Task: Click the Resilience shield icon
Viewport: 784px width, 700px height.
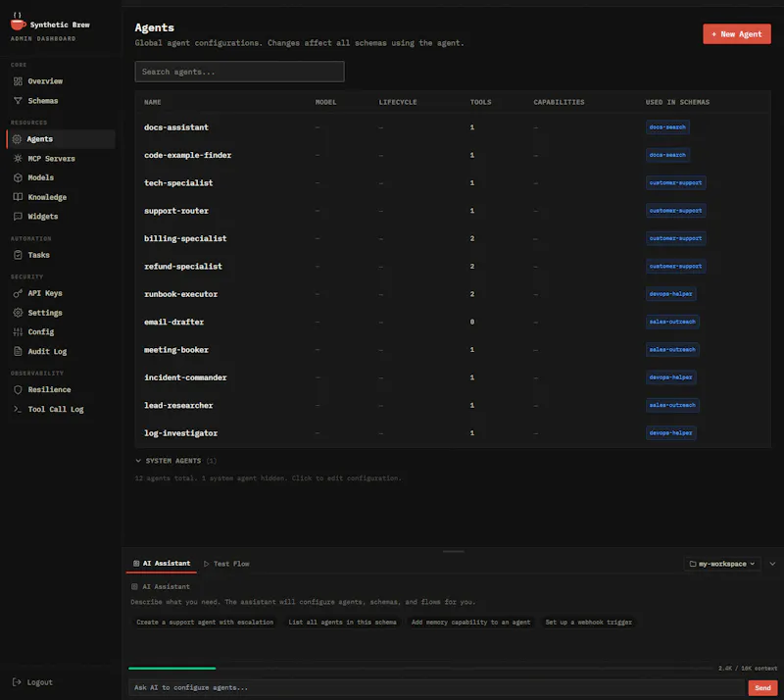Action: [18, 390]
